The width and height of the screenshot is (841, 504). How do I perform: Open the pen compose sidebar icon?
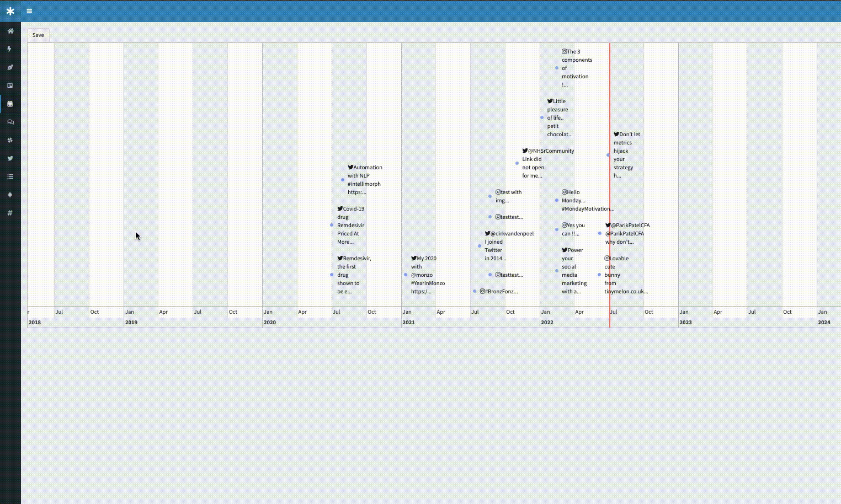10,67
